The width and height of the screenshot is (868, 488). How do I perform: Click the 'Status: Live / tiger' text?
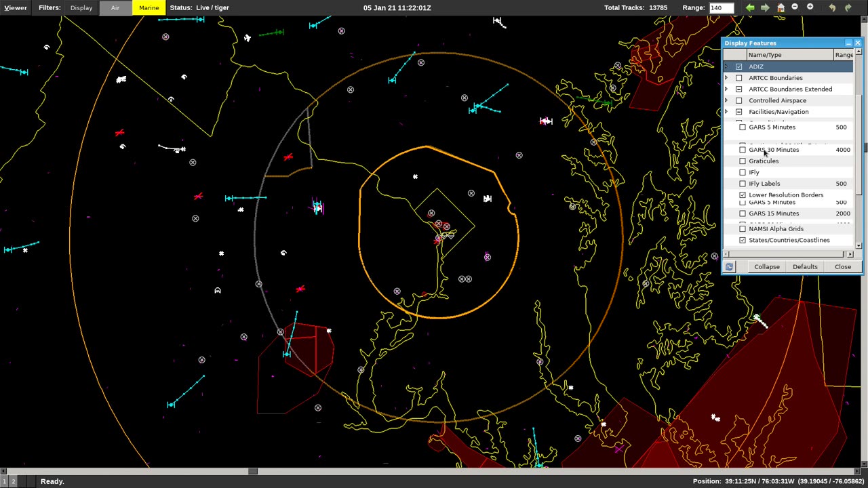[x=199, y=7]
